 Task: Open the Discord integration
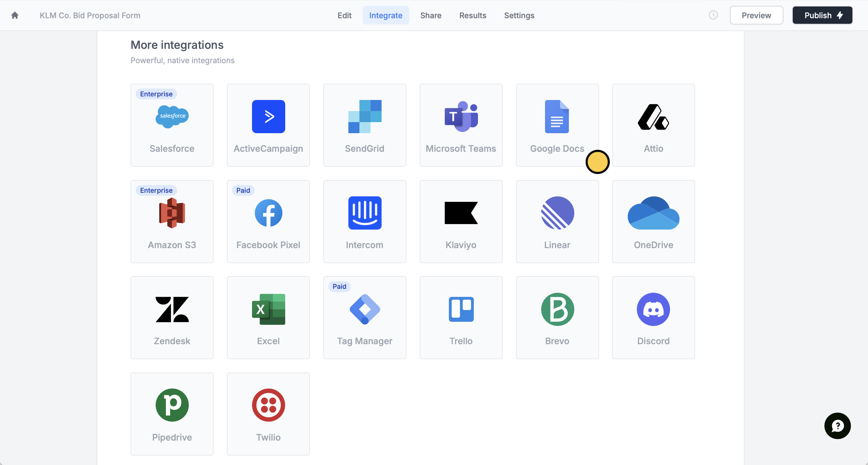[x=653, y=317]
